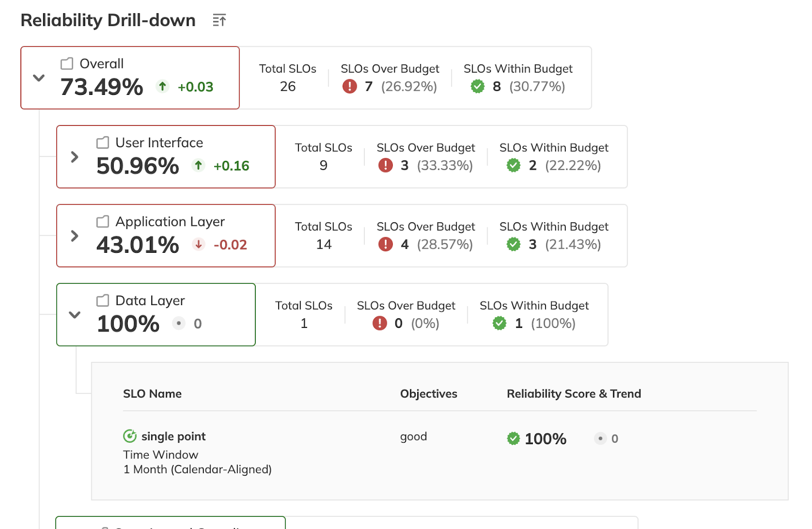Click the single point SLO status icon
Screen dimensions: 812x529
(x=130, y=436)
